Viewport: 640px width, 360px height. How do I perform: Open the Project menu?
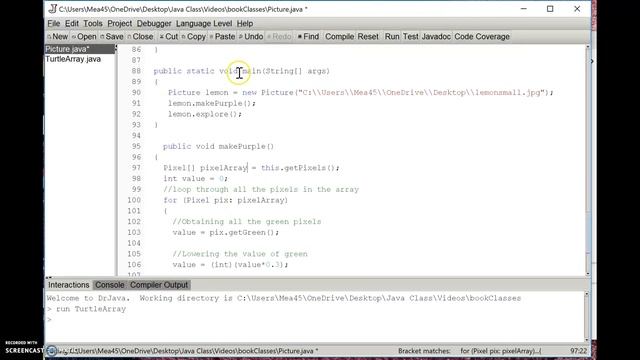[120, 24]
